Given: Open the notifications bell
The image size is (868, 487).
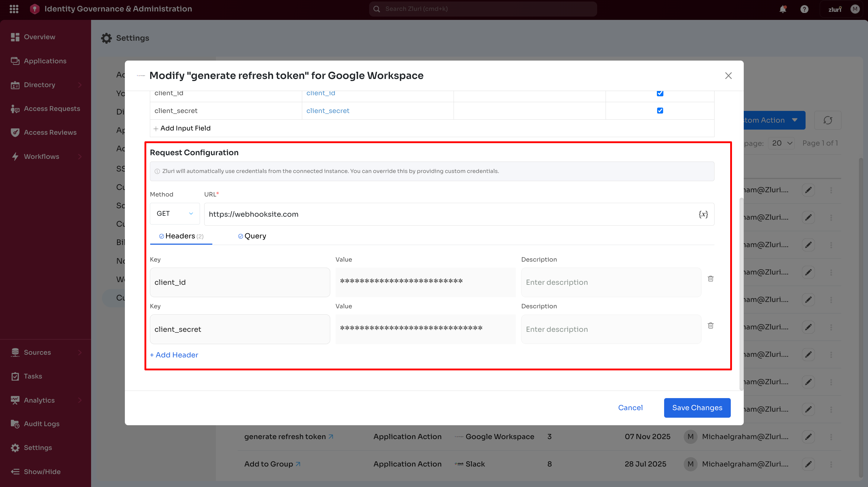Looking at the screenshot, I should click(782, 9).
